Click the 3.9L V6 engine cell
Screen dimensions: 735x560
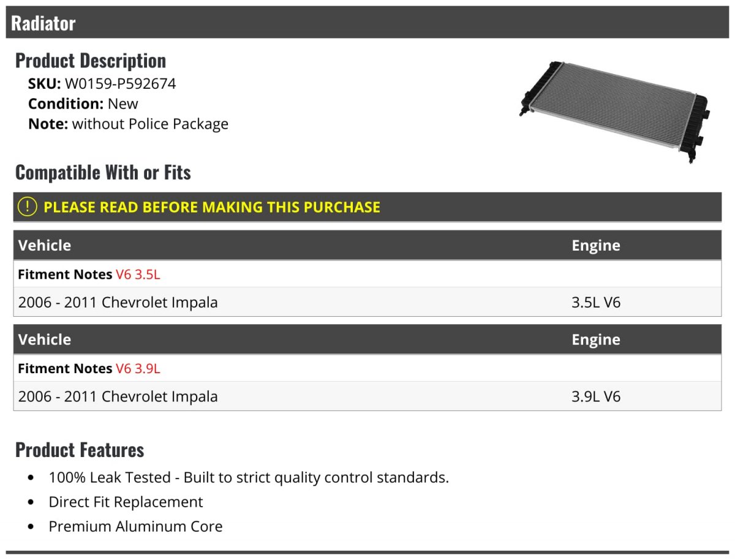click(x=596, y=396)
